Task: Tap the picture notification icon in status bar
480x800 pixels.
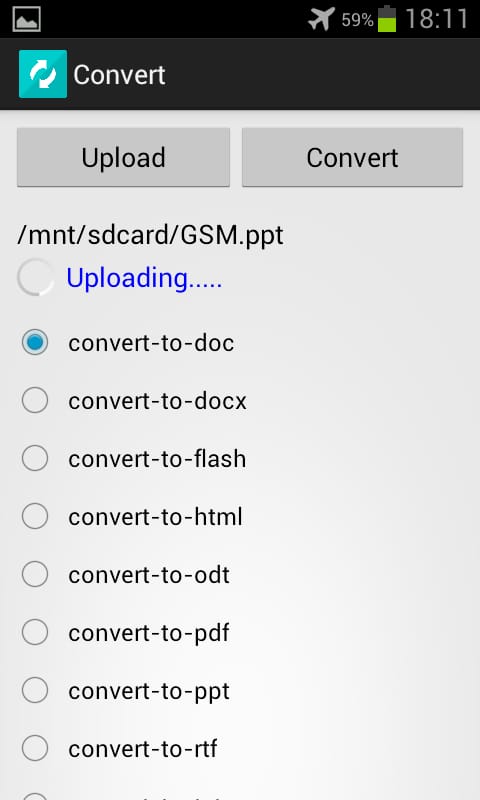Action: point(27,19)
